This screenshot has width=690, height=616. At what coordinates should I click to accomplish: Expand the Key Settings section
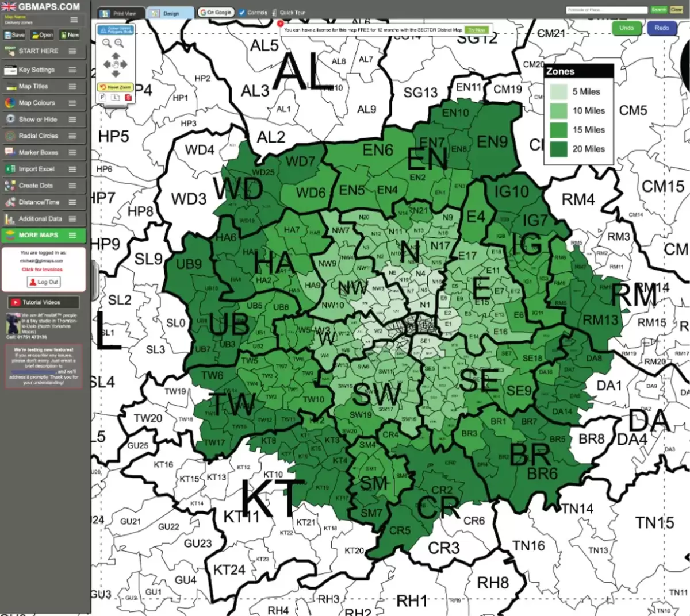point(72,70)
